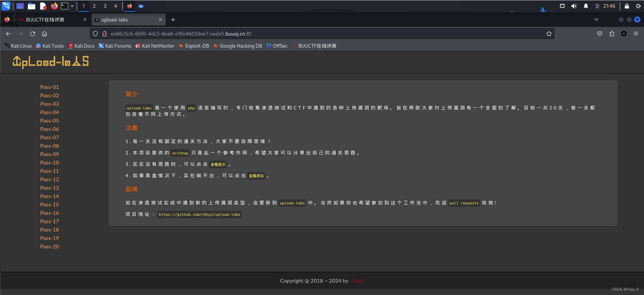This screenshot has width=644, height=295.
Task: Open the Firefox hamburger application menu
Action: (x=636, y=34)
